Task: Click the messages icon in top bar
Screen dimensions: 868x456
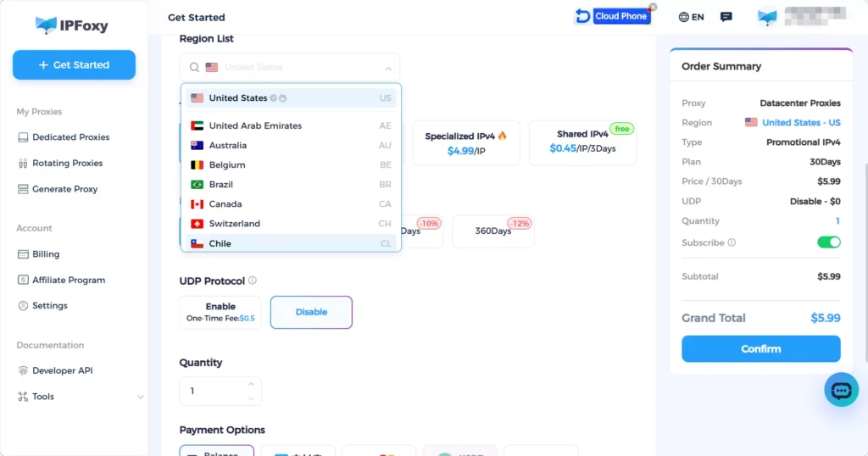Action: coord(726,17)
